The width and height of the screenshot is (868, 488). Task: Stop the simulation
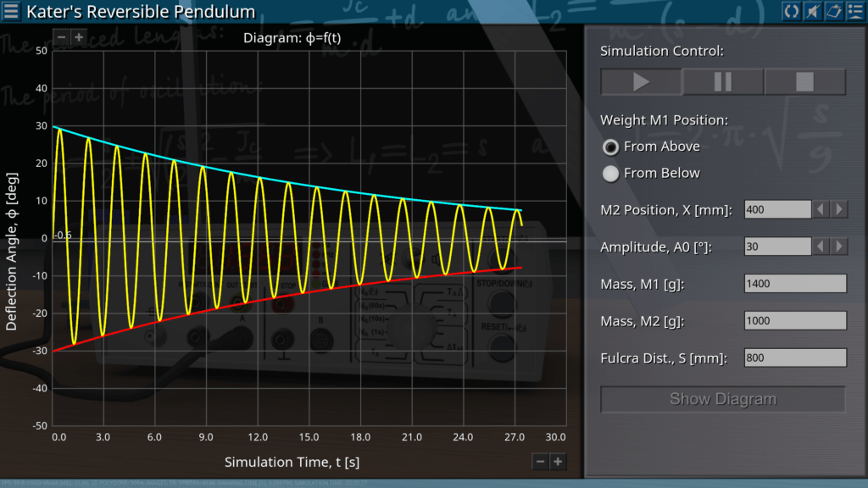coord(804,82)
